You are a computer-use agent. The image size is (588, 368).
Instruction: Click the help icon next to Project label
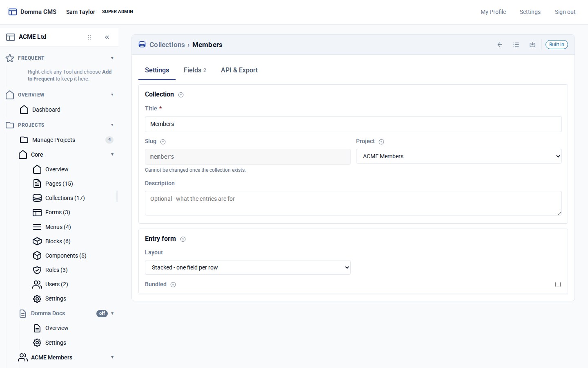[381, 142]
